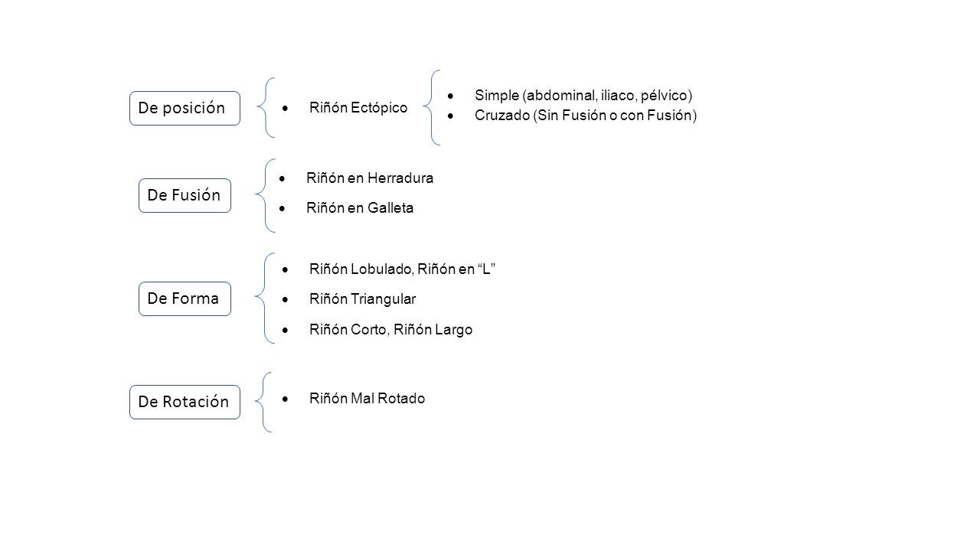Image resolution: width=980 pixels, height=551 pixels.
Task: Select the brace next to De posición
Action: (x=267, y=107)
